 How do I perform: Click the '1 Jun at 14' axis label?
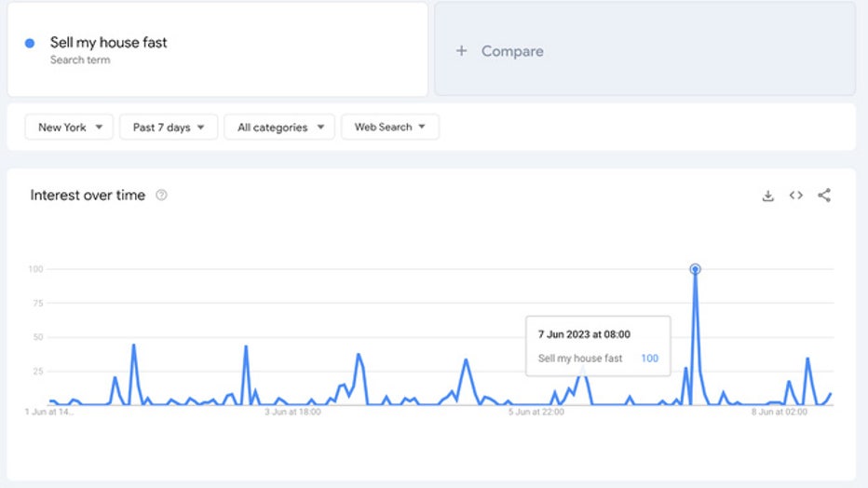49,411
